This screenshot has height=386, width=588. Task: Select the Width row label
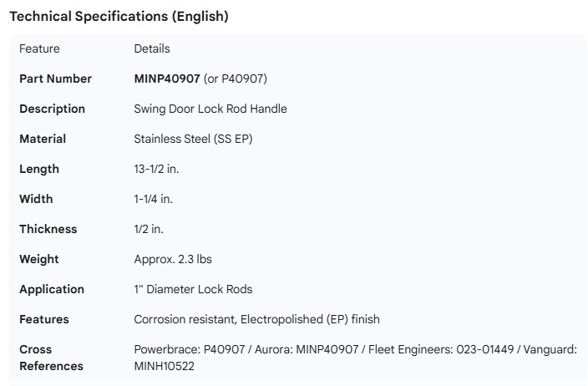tap(36, 199)
